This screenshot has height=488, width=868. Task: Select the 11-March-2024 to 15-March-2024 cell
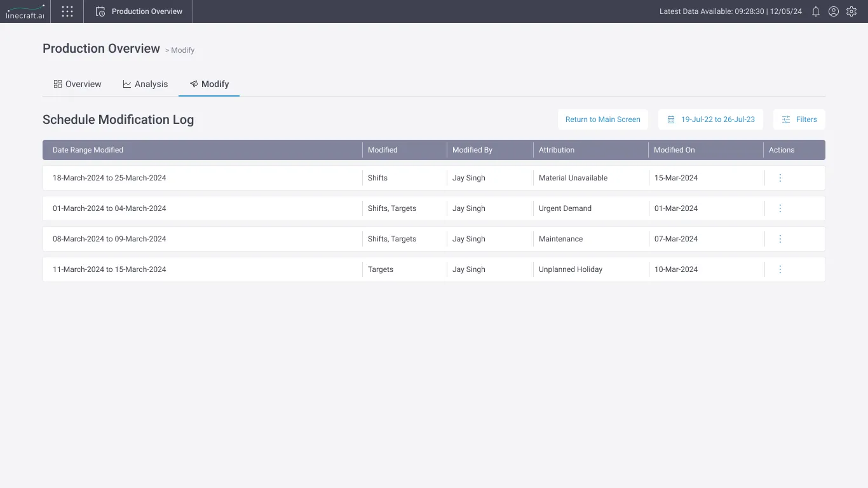pyautogui.click(x=109, y=269)
